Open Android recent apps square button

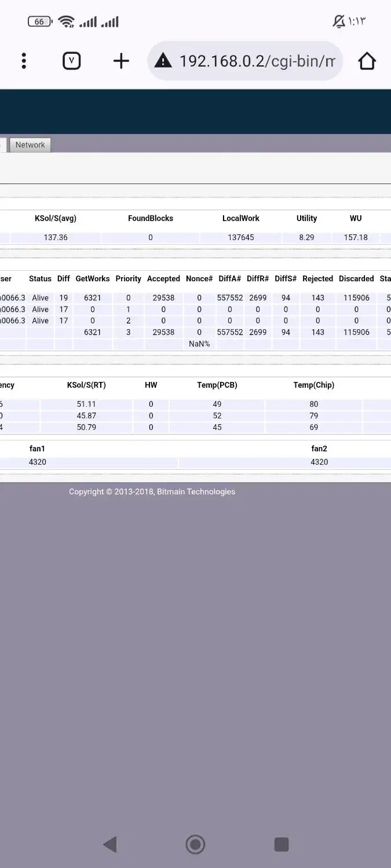pos(281,844)
